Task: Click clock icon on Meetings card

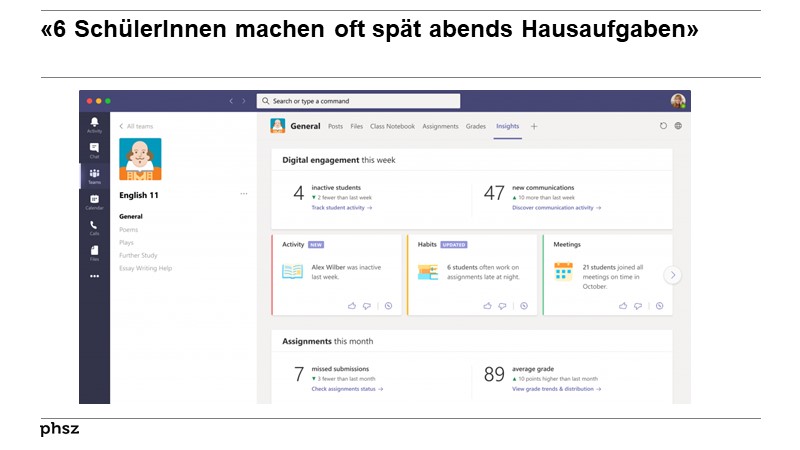Action: 660,306
